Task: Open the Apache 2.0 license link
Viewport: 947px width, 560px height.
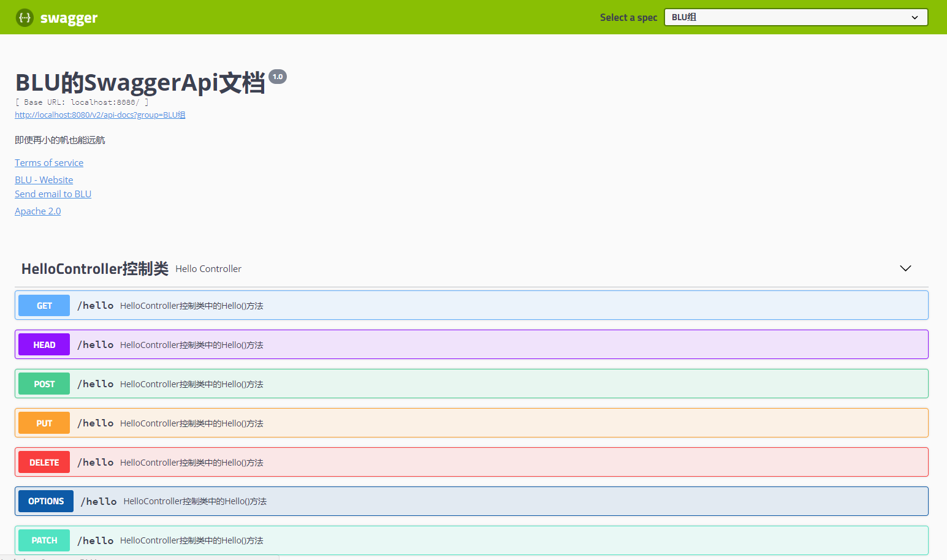Action: [x=38, y=211]
